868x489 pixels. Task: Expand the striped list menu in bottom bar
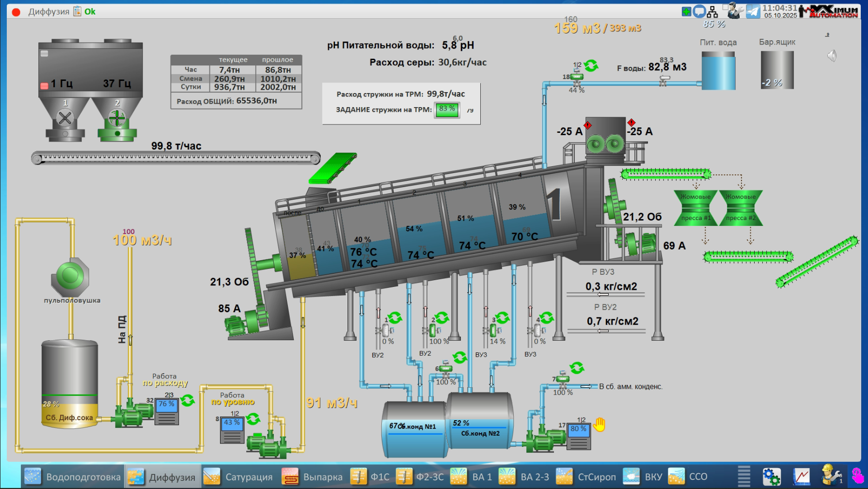[743, 476]
